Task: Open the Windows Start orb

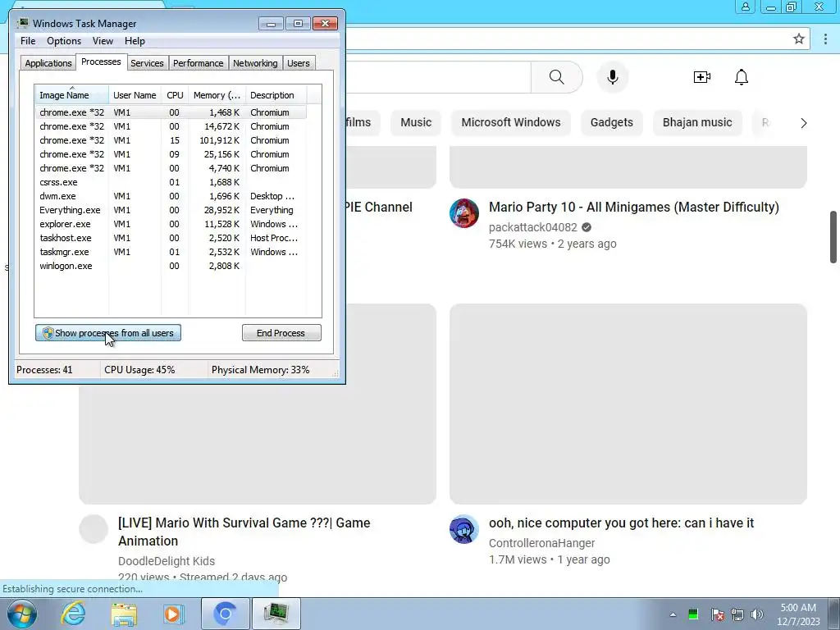Action: 22,614
